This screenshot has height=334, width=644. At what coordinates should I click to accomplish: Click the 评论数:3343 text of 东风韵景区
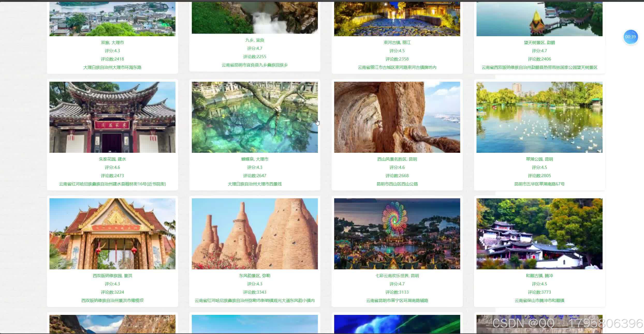click(255, 292)
